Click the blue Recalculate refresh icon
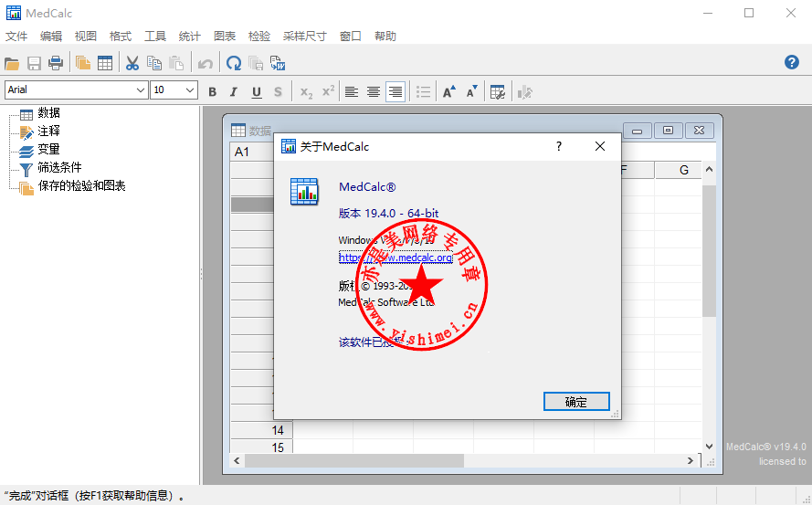Image resolution: width=812 pixels, height=505 pixels. [x=234, y=64]
